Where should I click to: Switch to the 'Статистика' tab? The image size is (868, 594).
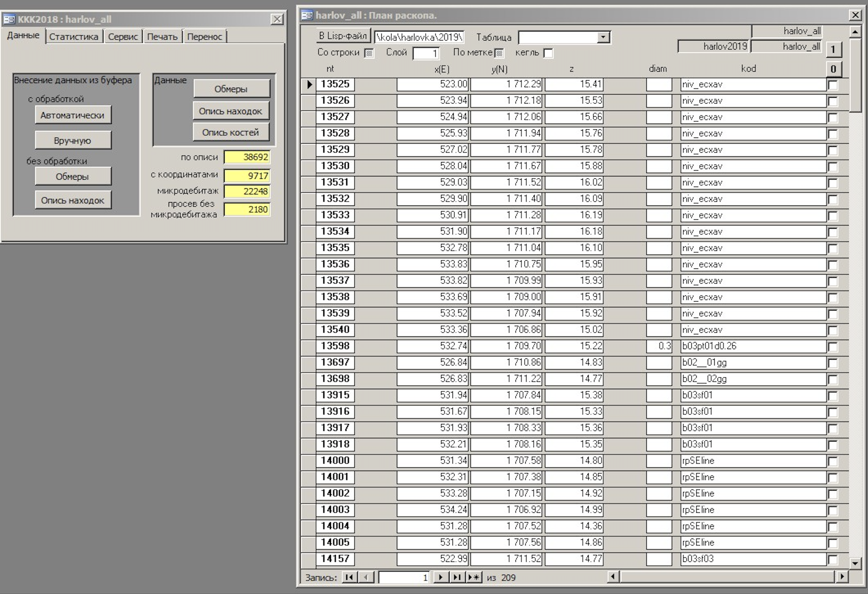click(x=74, y=36)
